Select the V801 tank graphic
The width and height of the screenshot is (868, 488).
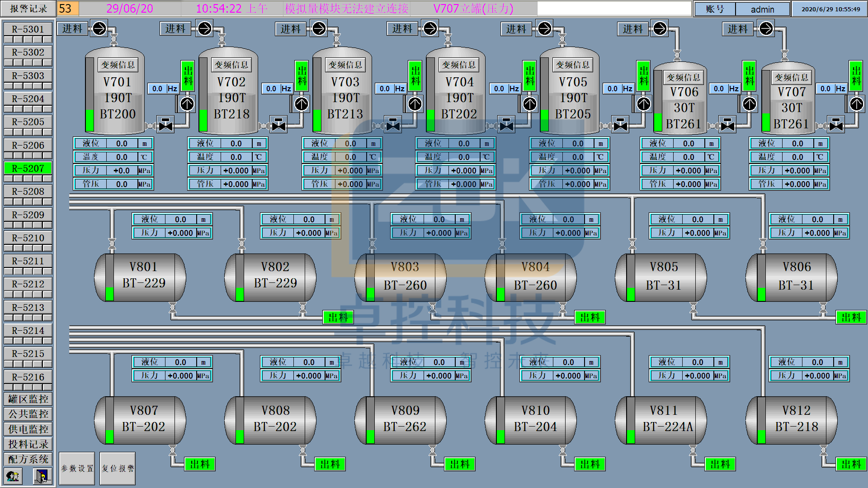pyautogui.click(x=140, y=277)
